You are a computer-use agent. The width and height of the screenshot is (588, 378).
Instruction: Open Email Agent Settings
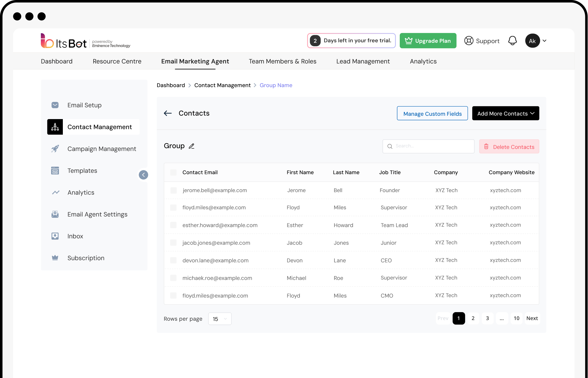tap(97, 214)
